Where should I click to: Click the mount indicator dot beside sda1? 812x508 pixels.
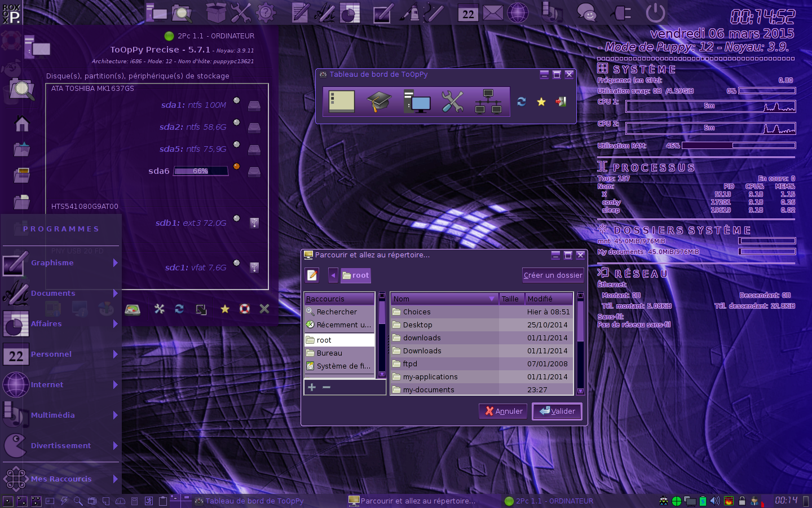(237, 100)
